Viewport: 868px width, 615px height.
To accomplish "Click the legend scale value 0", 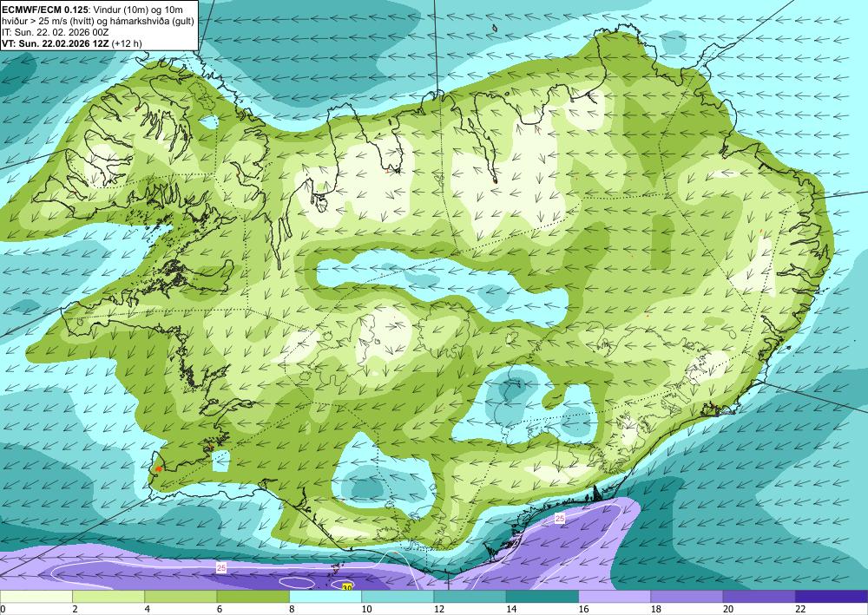I will tap(3, 609).
